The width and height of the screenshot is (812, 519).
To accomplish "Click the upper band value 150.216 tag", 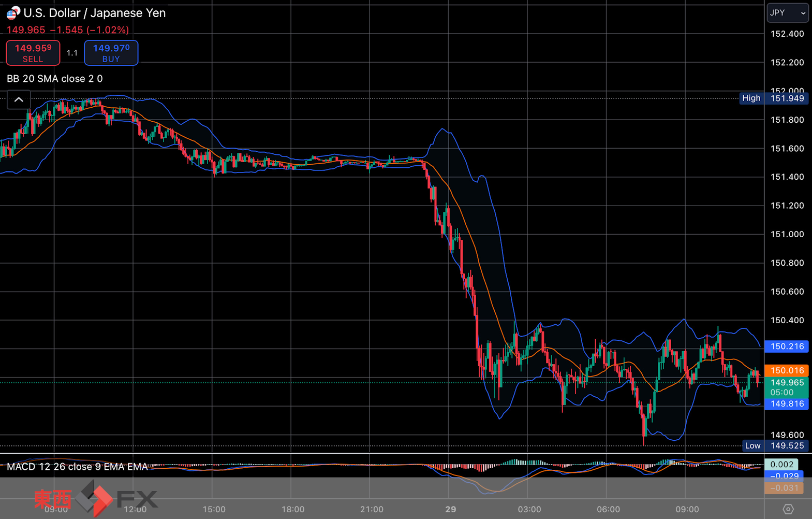I will [787, 347].
